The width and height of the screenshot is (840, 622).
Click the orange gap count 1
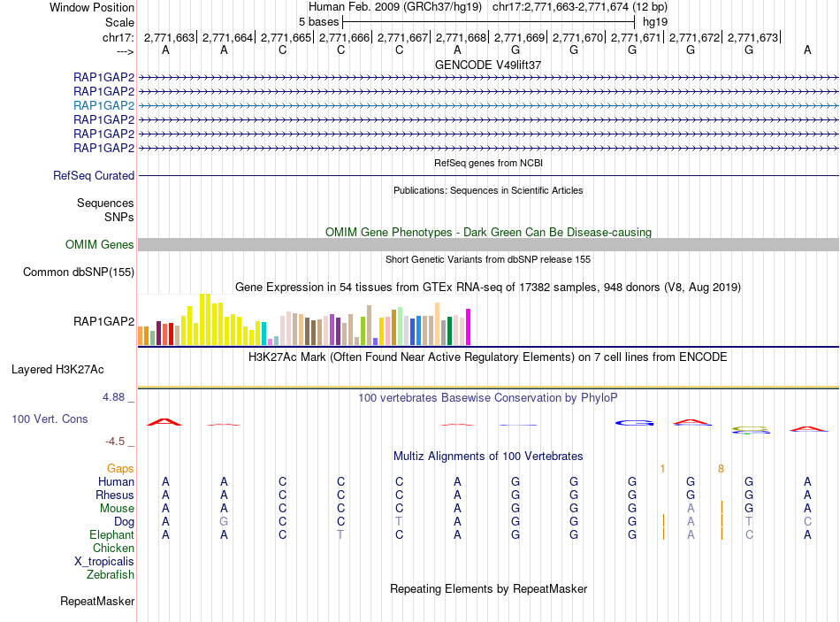point(662,469)
